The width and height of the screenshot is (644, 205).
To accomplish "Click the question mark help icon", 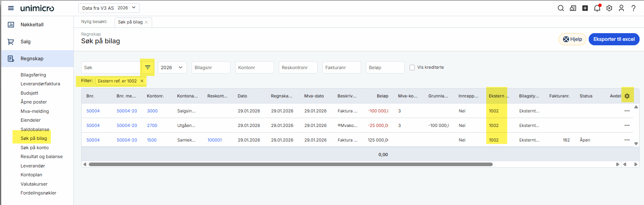I will click(634, 8).
